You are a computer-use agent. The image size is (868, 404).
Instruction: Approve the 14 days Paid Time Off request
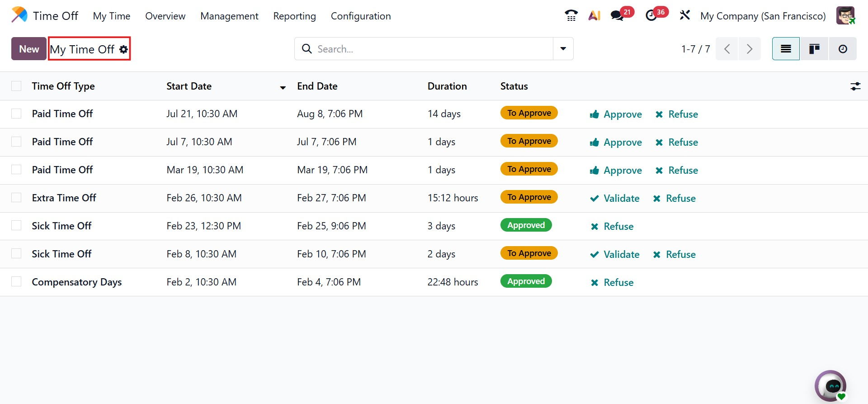point(616,114)
